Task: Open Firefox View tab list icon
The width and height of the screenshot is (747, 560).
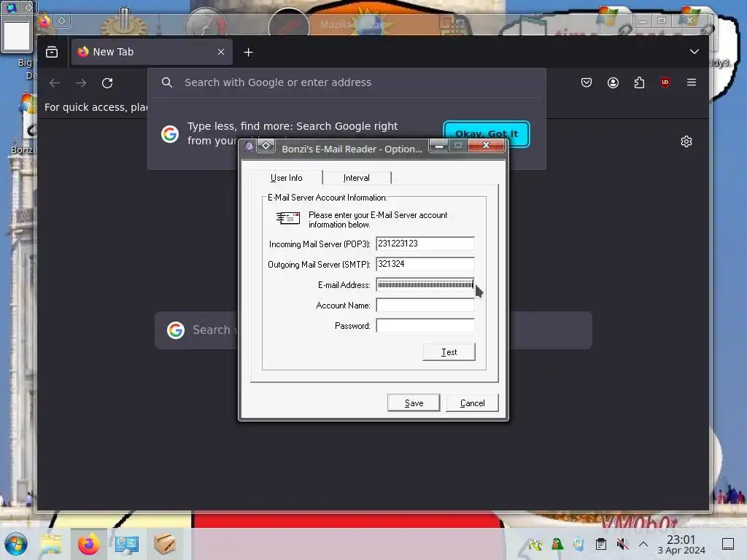Action: pos(52,52)
